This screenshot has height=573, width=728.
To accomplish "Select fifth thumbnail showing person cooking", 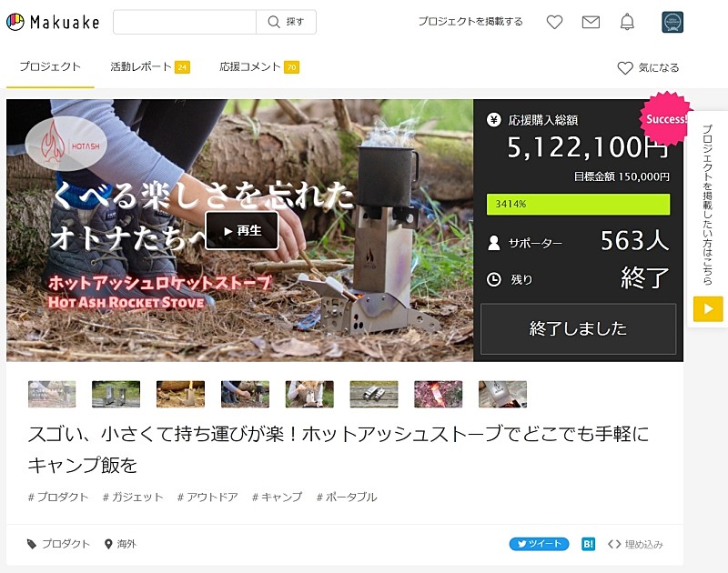I will 309,394.
